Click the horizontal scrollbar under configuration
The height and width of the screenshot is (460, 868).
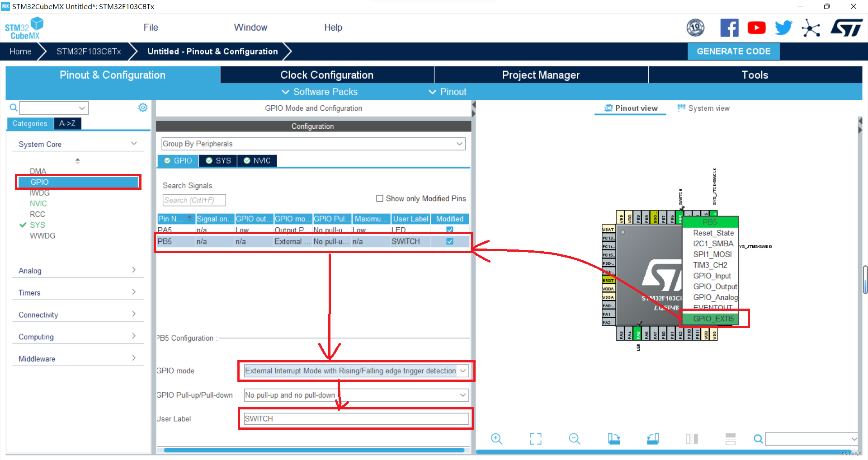(314, 450)
